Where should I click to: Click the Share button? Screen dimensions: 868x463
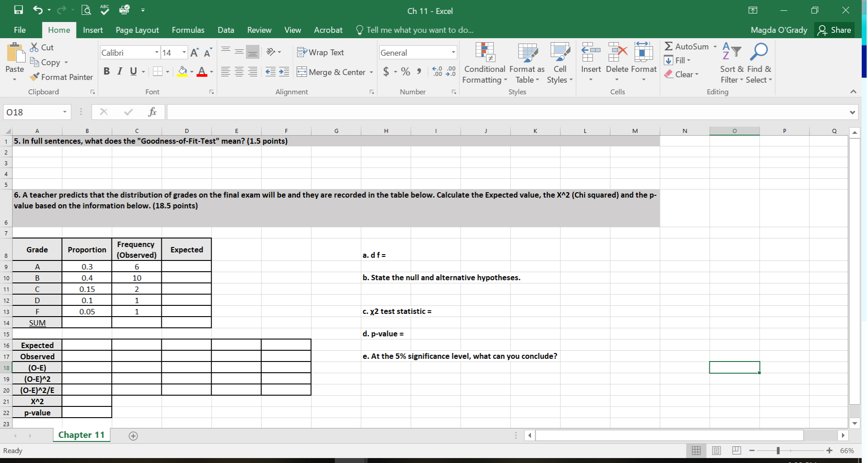coord(834,30)
